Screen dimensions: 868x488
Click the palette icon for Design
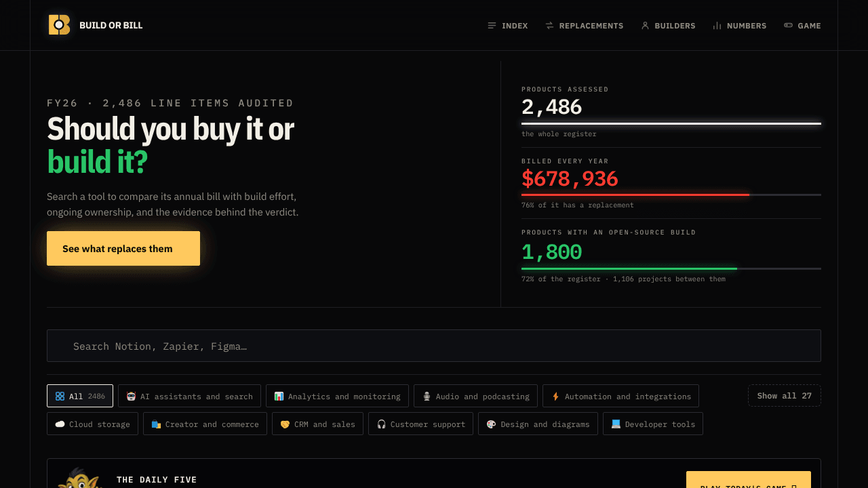coord(492,424)
